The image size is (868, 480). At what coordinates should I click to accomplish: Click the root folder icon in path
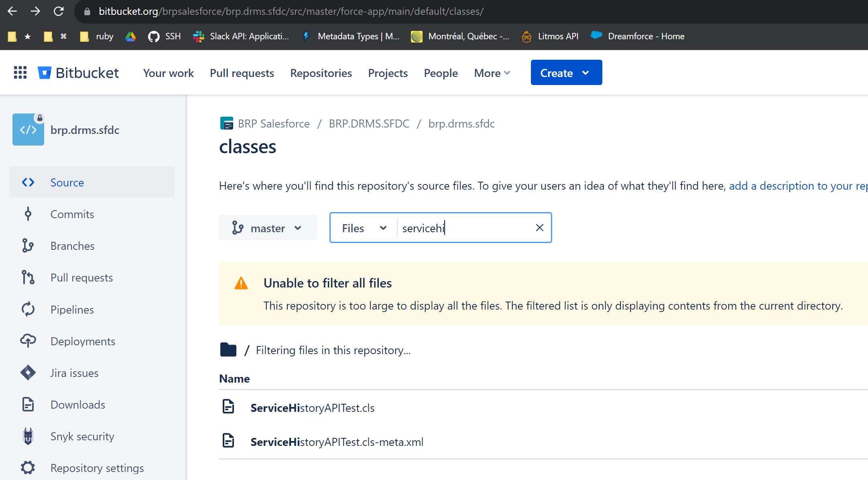pyautogui.click(x=228, y=350)
